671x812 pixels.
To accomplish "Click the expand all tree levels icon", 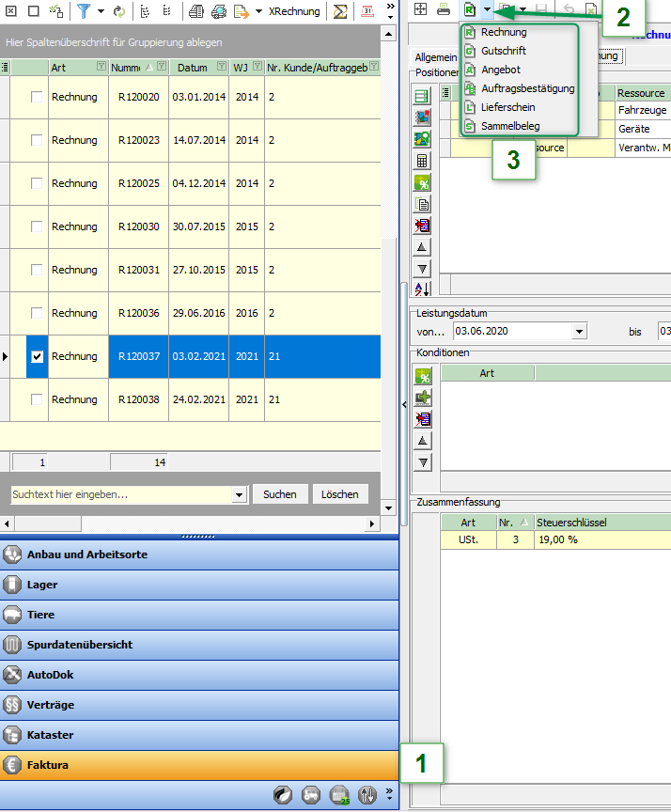I will [145, 11].
